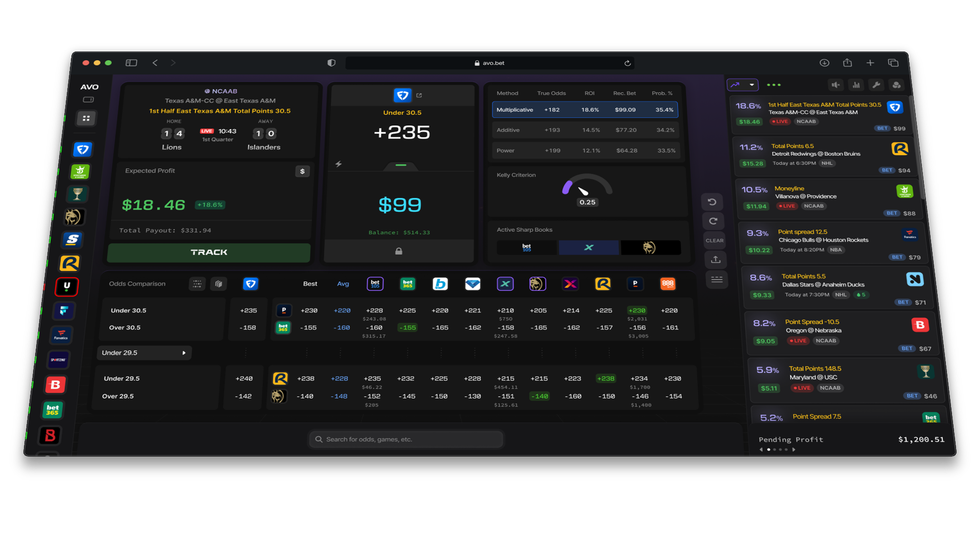Screen dimensions: 980x551
Task: Open the bar chart statistics icon
Action: pos(856,85)
